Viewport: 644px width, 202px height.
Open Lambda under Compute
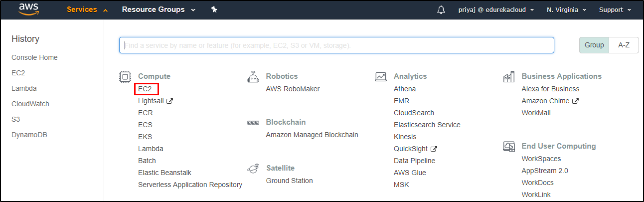pos(151,149)
